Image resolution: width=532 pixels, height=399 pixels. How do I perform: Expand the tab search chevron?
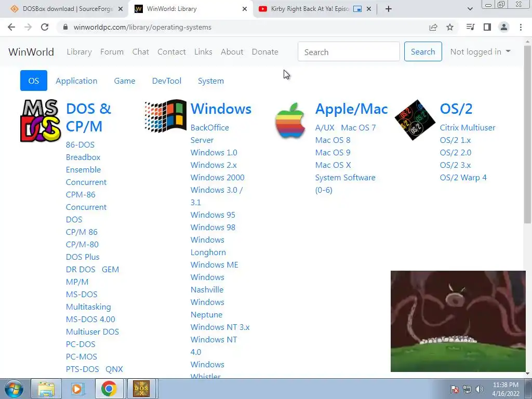click(x=470, y=9)
